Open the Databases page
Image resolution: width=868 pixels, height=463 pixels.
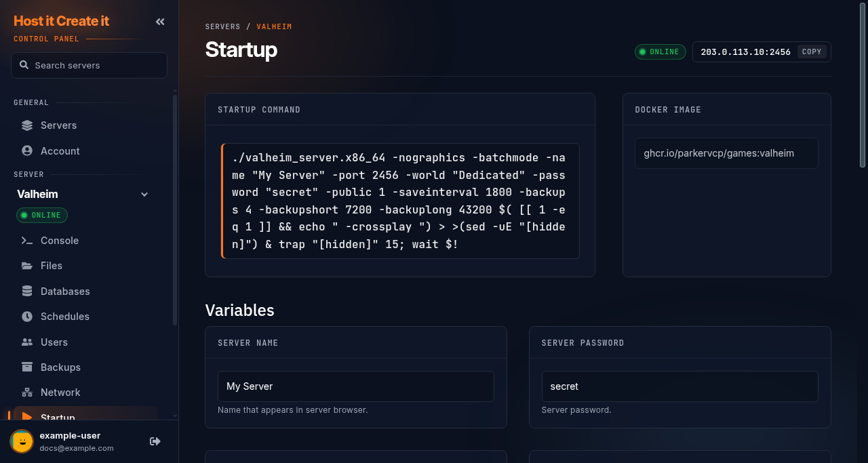85,291
